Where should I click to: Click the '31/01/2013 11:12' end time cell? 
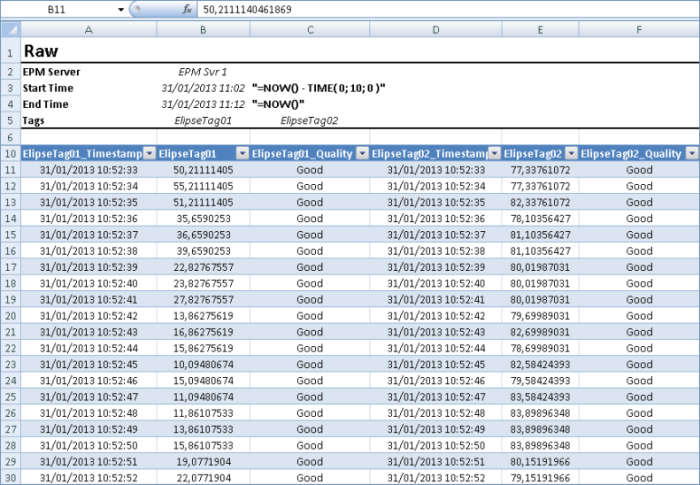(203, 104)
